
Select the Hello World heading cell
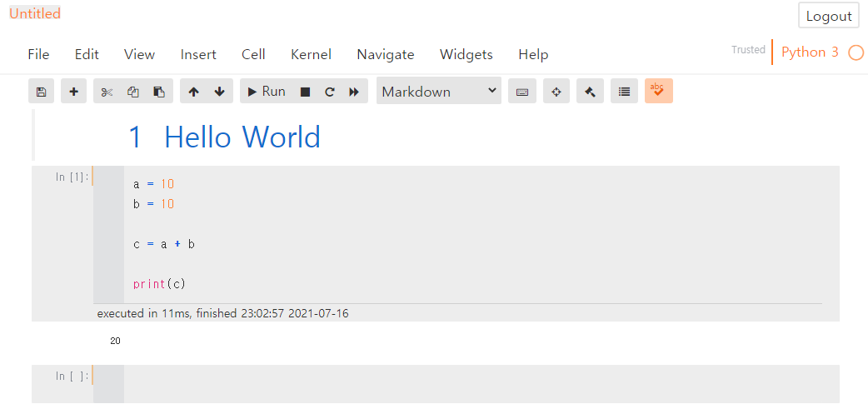click(x=436, y=136)
